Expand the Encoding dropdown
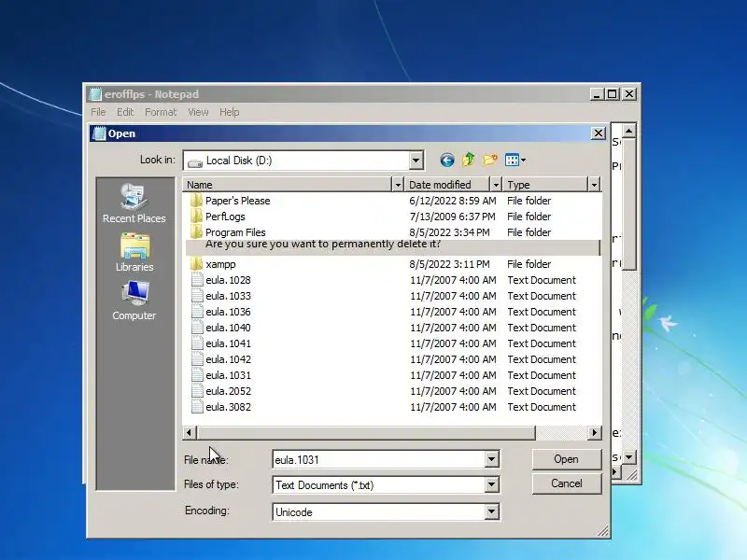This screenshot has height=560, width=747. 492,511
